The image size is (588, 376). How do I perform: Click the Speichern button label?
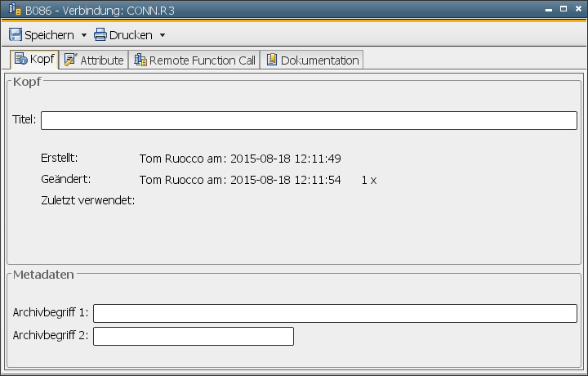(x=49, y=35)
